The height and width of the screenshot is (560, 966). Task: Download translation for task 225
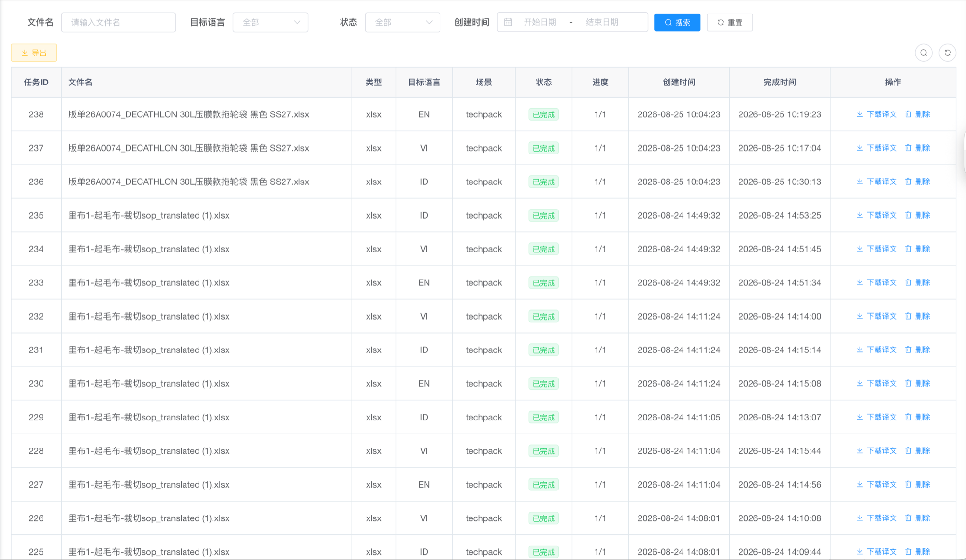click(x=876, y=552)
